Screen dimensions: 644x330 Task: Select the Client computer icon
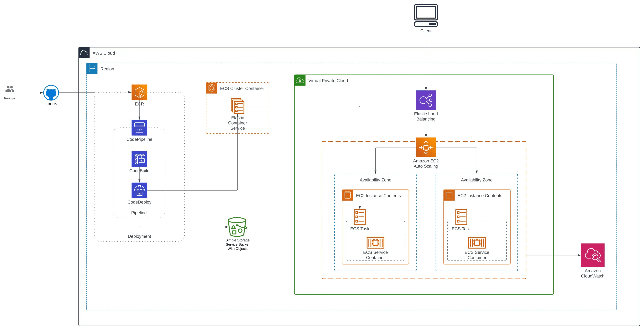click(426, 15)
